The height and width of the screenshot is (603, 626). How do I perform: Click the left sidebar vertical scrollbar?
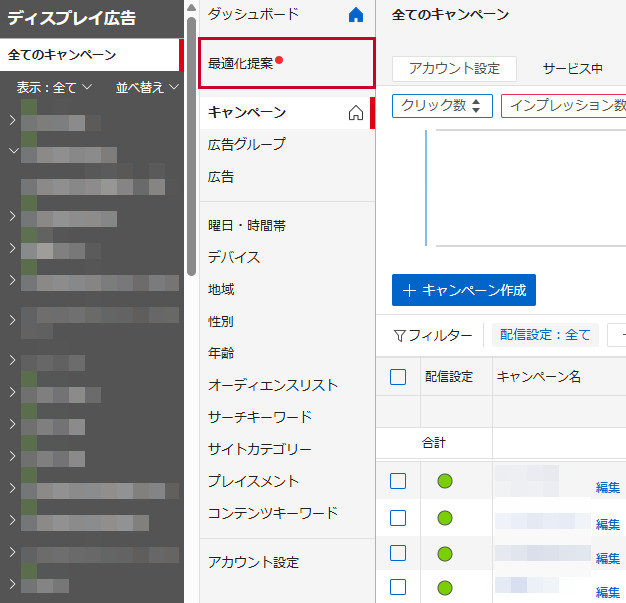pos(191,140)
